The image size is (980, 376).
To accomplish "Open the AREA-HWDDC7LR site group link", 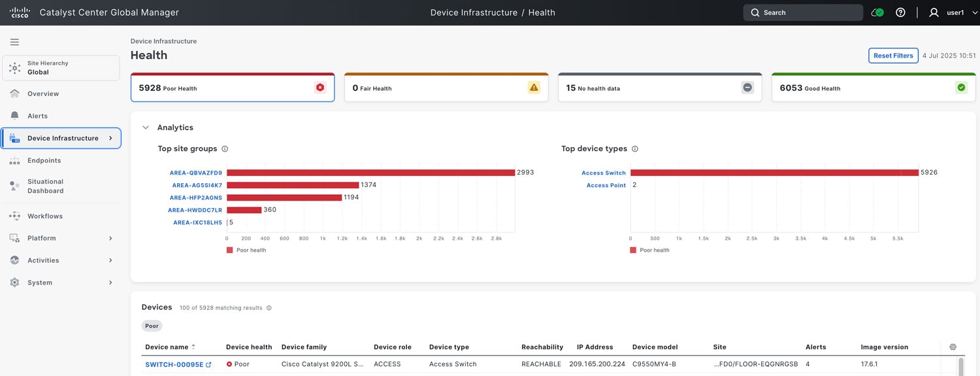I will [195, 210].
